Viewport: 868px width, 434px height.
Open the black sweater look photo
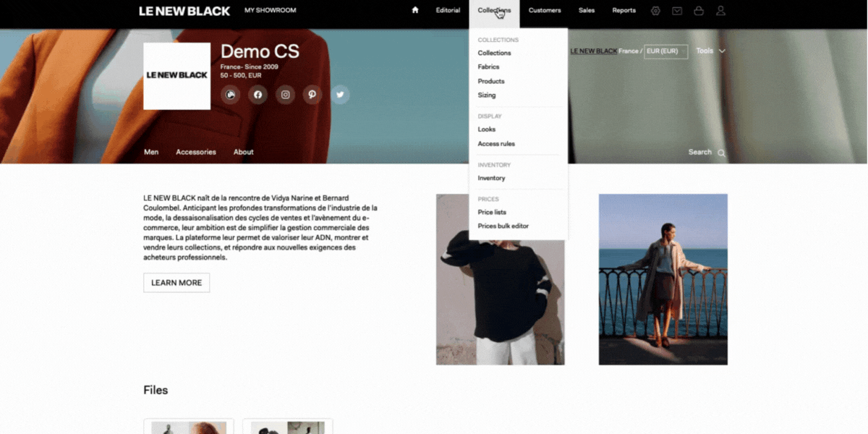[x=501, y=279]
